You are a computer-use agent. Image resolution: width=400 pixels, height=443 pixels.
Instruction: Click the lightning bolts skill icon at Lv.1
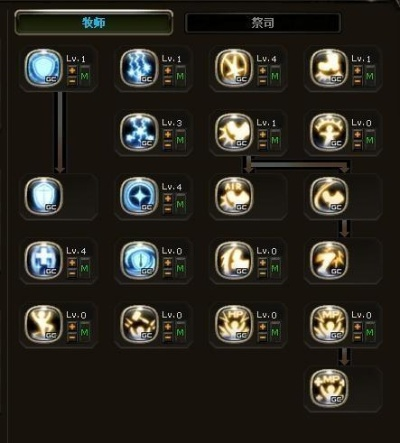pos(139,68)
